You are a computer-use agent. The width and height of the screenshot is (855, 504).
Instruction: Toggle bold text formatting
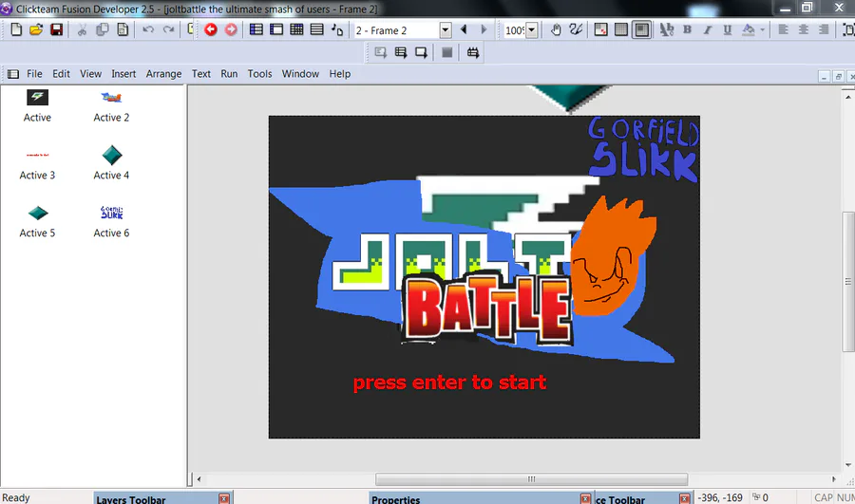(x=687, y=29)
